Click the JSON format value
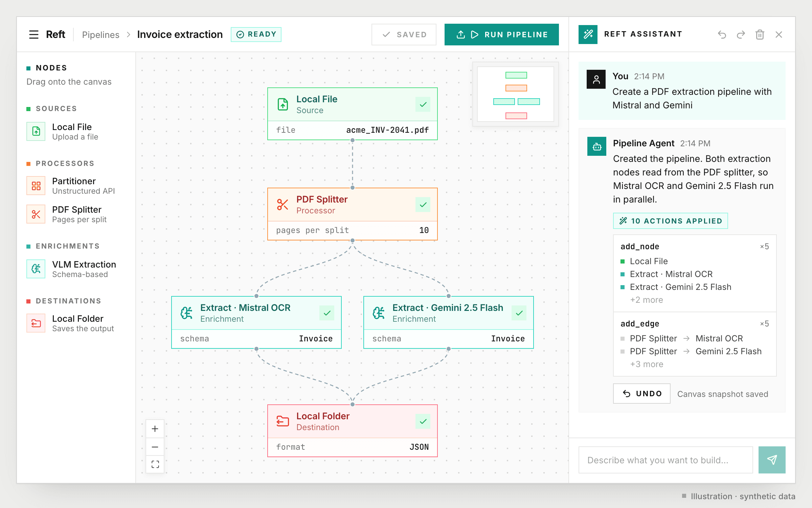 point(419,447)
